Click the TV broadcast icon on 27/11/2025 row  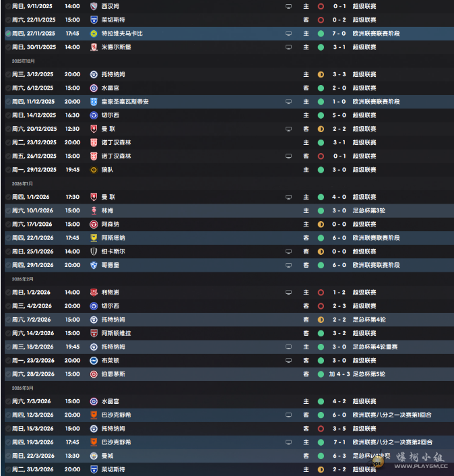tap(289, 33)
